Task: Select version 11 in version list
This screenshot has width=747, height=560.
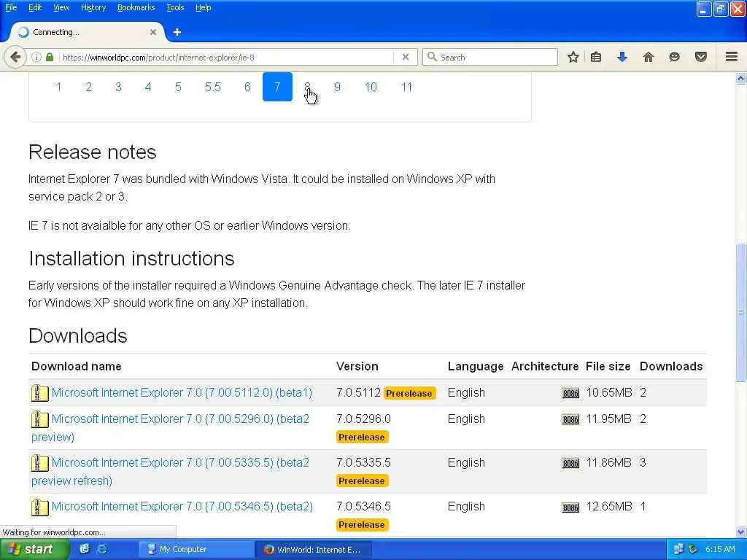Action: [x=406, y=87]
